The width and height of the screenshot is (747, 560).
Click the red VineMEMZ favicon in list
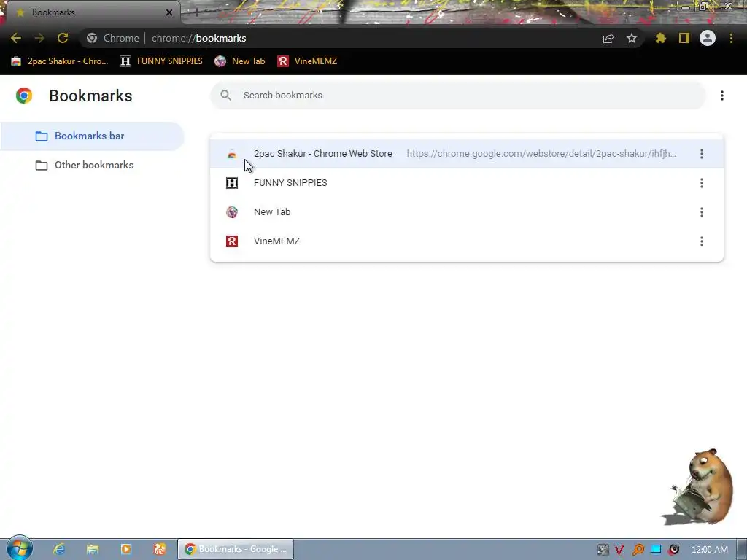[x=232, y=241]
